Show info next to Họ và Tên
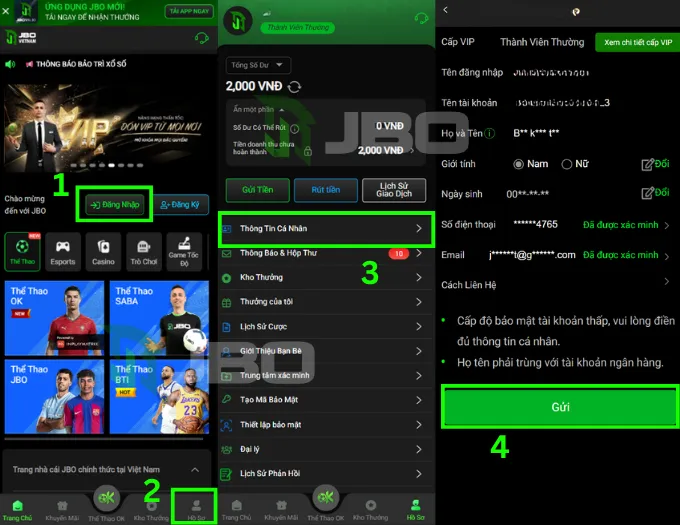 (489, 134)
